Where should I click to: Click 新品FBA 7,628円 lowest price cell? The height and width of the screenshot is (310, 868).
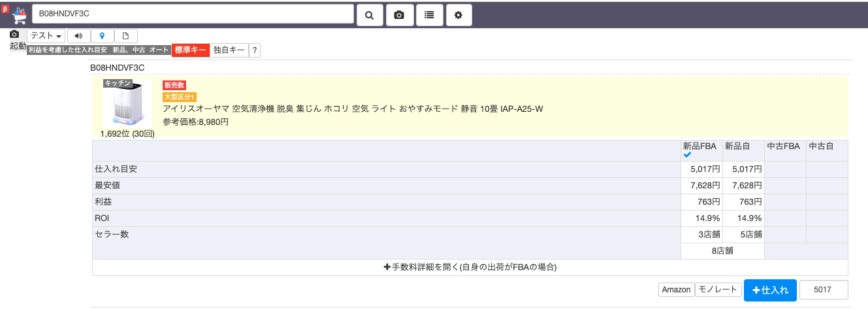click(x=701, y=186)
